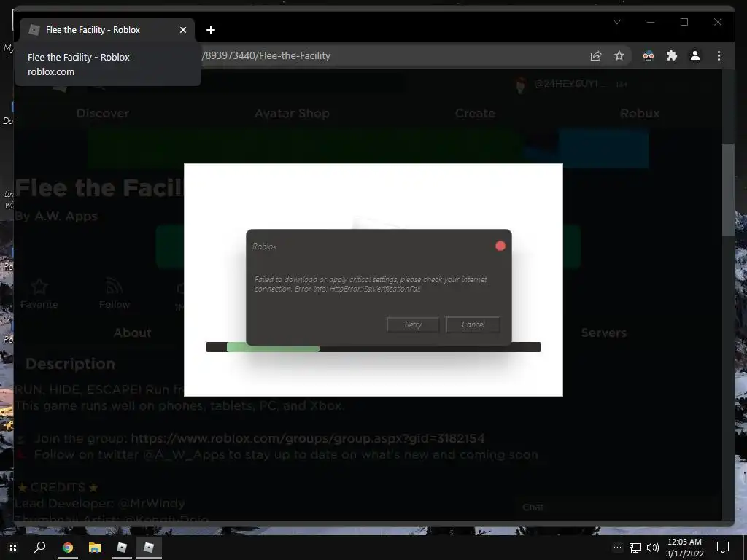The image size is (747, 560).
Task: Open File Explorer from the taskbar
Action: pos(95,548)
